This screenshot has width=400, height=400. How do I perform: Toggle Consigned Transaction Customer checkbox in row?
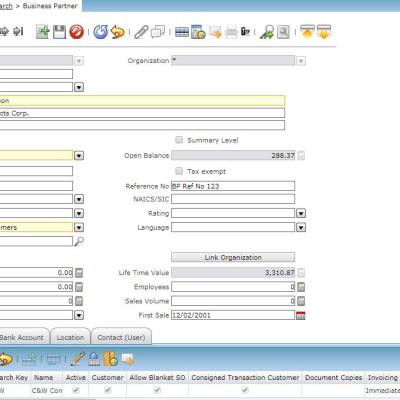pos(245,390)
